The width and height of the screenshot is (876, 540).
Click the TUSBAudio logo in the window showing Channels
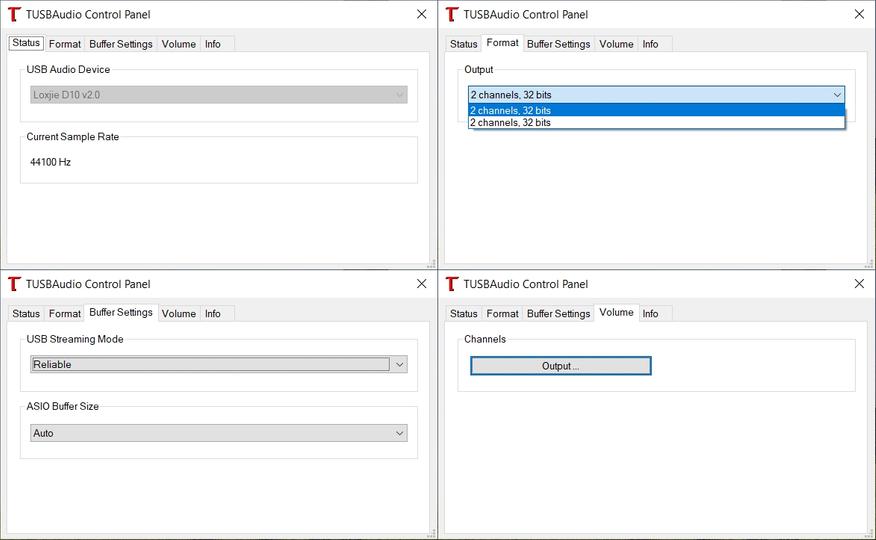tap(452, 284)
